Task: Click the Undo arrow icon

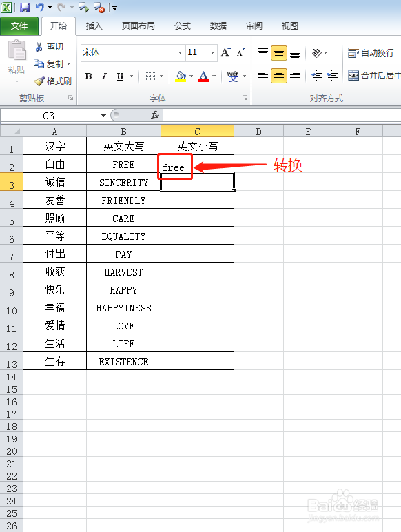Action: click(39, 7)
